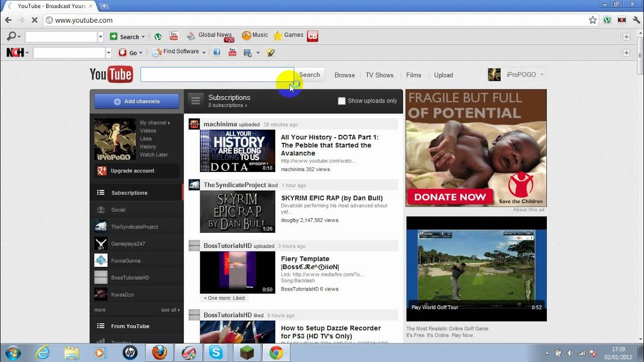The image size is (644, 362).
Task: Click the YouTube logo
Action: coord(111,74)
